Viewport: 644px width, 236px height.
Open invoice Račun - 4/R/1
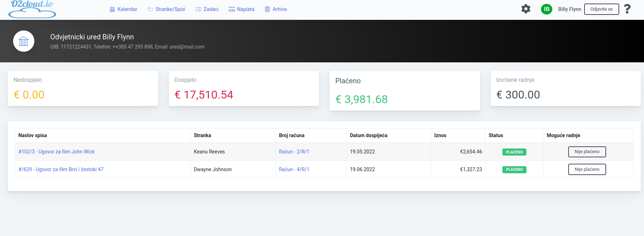[x=294, y=169]
